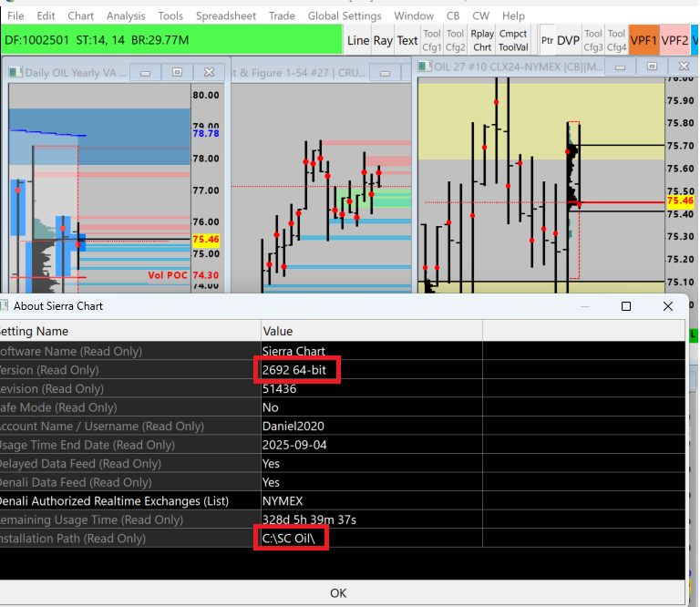Click the Tool Cfg3 toolbar button
Image resolution: width=700 pixels, height=607 pixels.
point(593,41)
